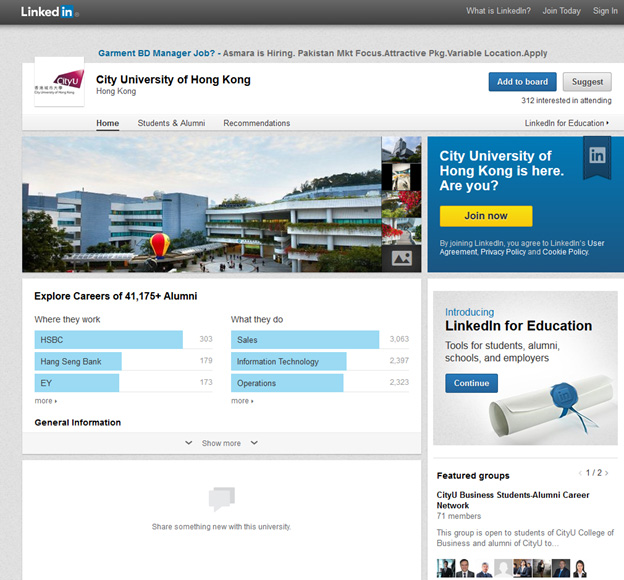Open CityU Business Students-Alumni Career Network group

click(513, 500)
